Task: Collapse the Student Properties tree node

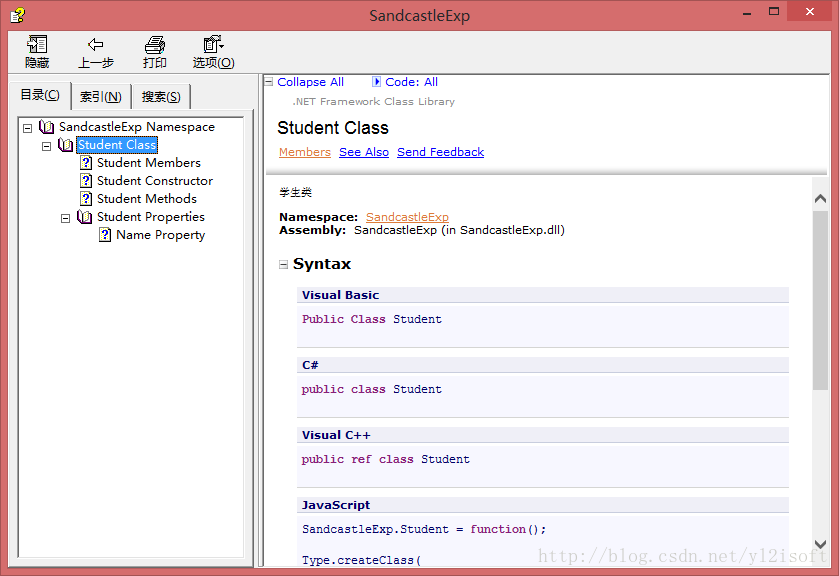Action: tap(65, 218)
